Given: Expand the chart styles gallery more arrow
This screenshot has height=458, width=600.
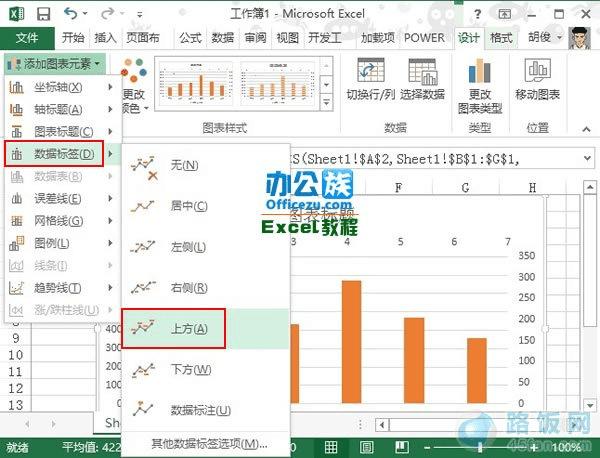Looking at the screenshot, I should pos(326,103).
